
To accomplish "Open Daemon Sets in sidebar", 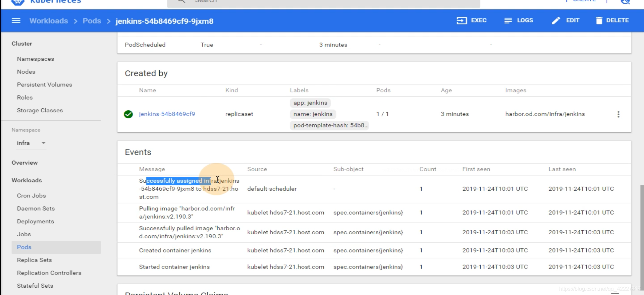I will pyautogui.click(x=36, y=209).
